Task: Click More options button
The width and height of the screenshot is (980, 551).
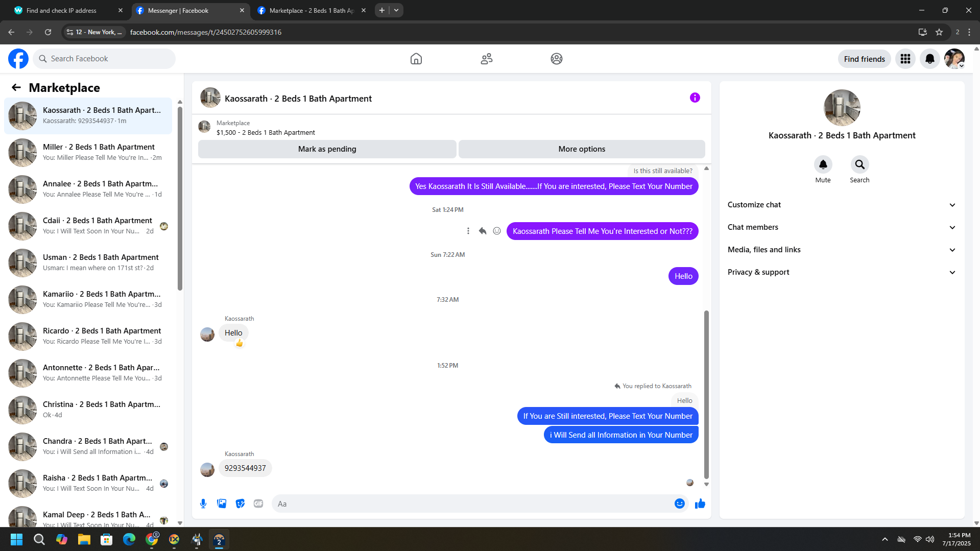Action: click(x=582, y=149)
